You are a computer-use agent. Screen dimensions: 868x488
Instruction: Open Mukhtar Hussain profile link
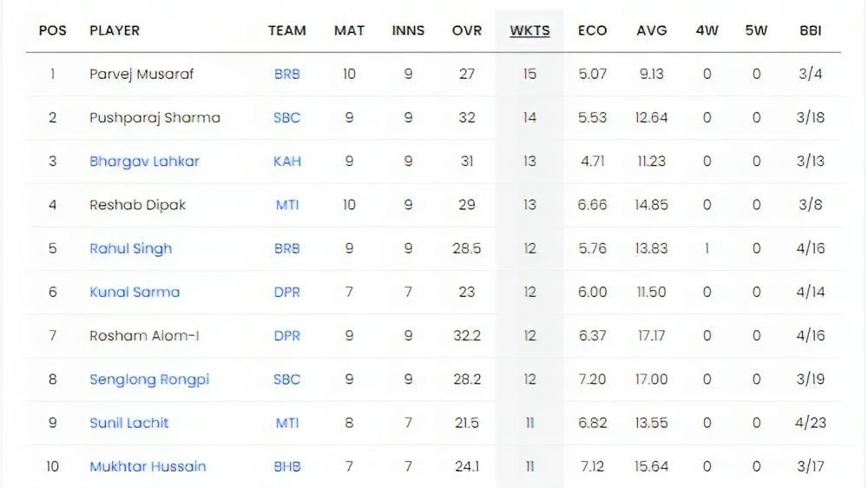(148, 466)
